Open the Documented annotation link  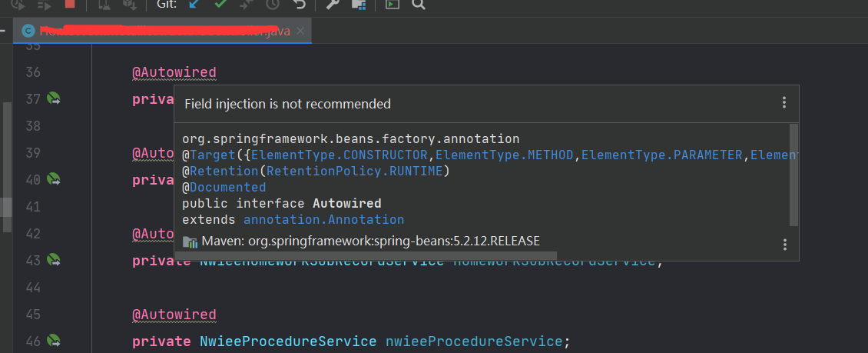point(227,188)
